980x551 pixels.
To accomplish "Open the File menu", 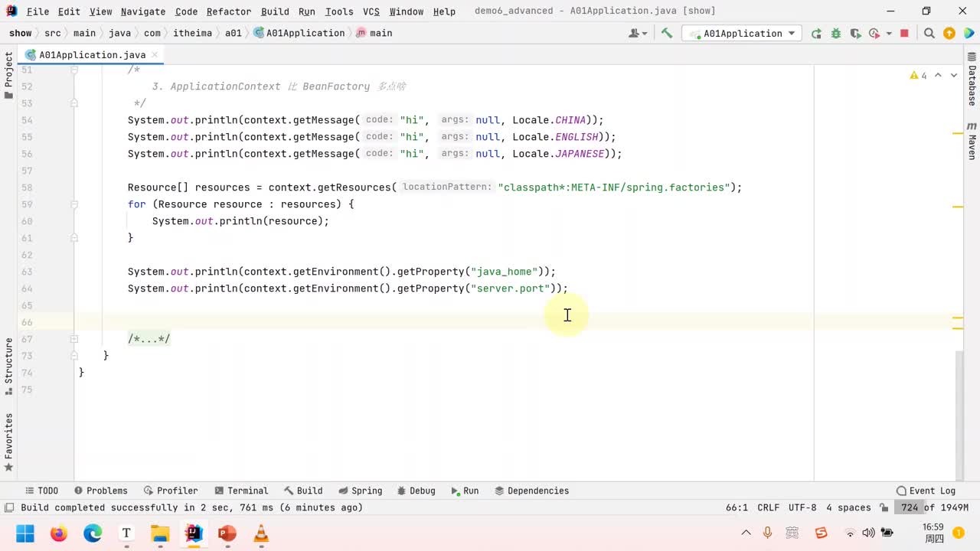I will click(38, 11).
